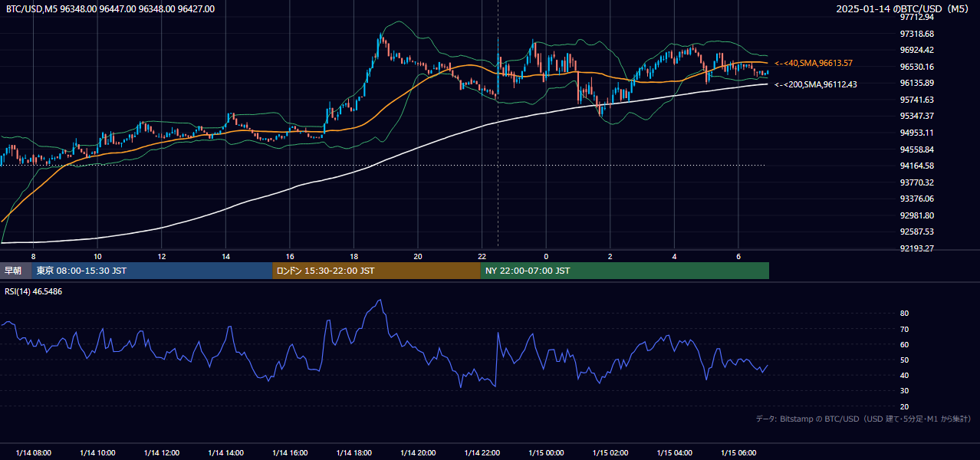Click RSI scale level 30
The image size is (980, 460).
click(x=905, y=391)
